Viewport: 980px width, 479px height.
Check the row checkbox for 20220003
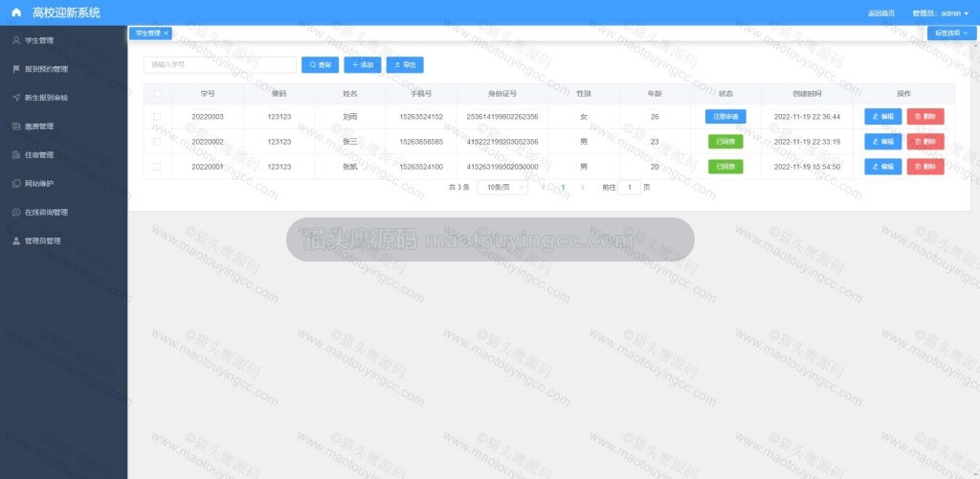point(157,117)
